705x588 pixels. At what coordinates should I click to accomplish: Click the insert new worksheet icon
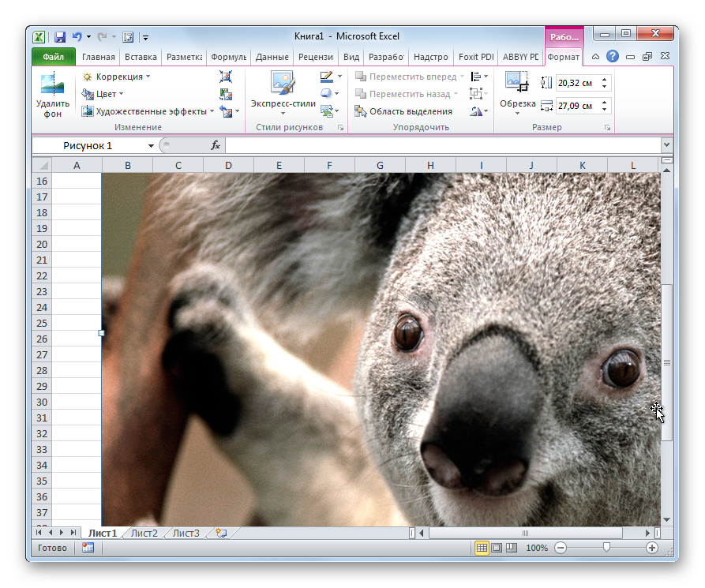point(221,534)
